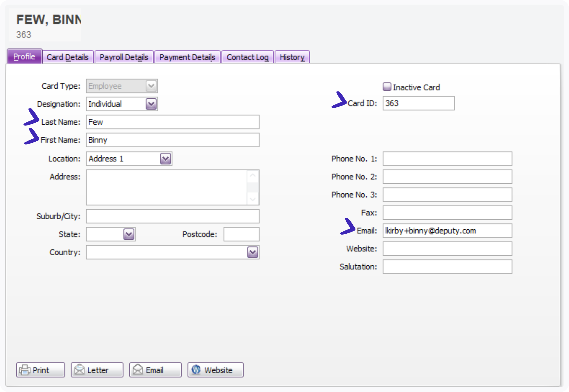
Task: Open the State dropdown
Action: [128, 234]
